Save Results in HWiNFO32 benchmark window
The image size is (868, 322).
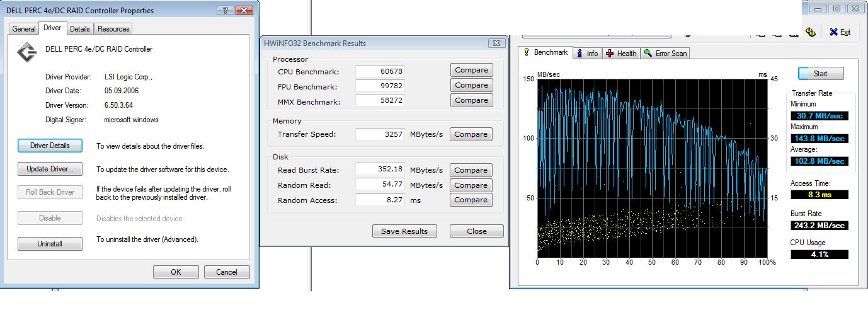404,231
